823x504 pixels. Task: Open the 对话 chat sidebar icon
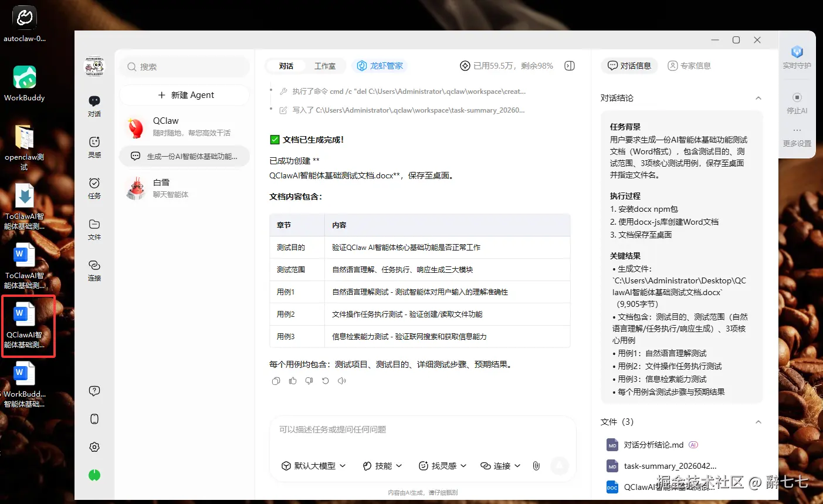pos(94,106)
